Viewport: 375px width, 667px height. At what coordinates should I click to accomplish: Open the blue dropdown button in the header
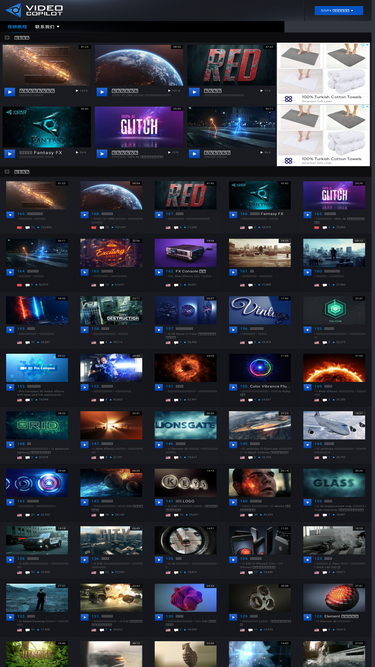click(338, 10)
